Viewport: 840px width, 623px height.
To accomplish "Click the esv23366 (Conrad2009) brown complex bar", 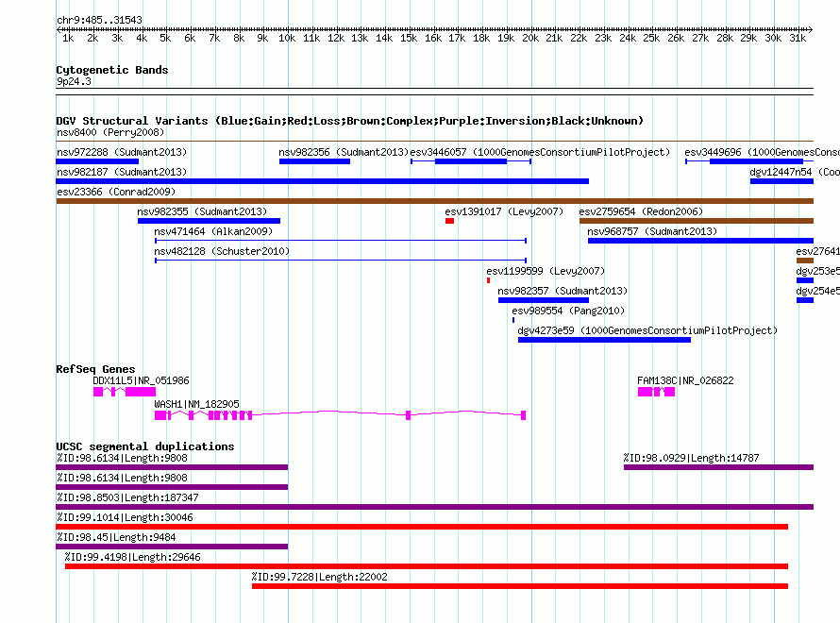I will pos(435,201).
